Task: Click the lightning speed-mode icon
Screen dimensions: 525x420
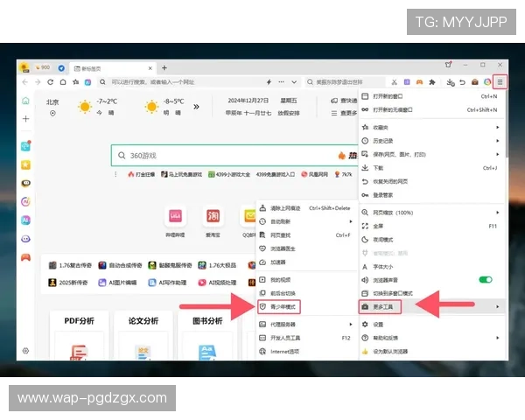Action: [x=269, y=82]
